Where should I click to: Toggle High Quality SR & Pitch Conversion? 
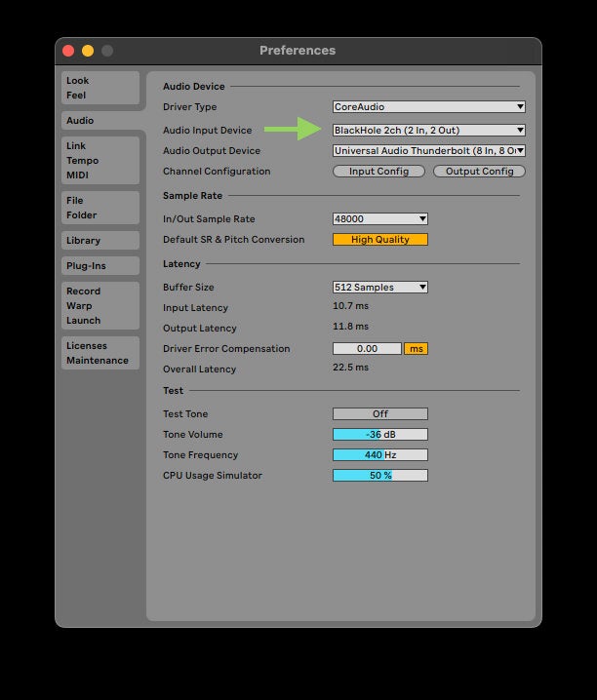380,239
